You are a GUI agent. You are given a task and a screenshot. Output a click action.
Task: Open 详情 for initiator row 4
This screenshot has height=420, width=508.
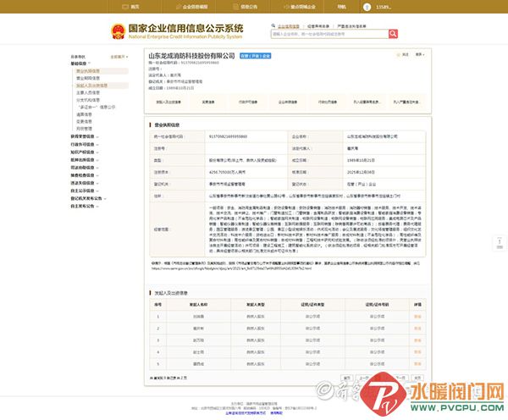click(x=417, y=352)
